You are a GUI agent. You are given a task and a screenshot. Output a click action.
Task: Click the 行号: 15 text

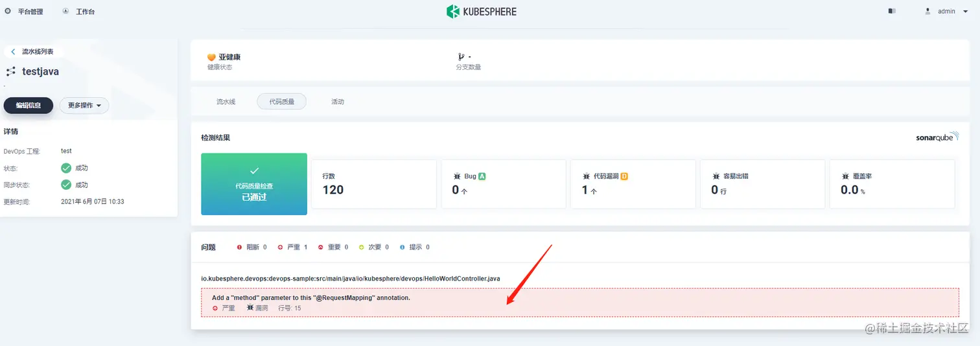(x=290, y=308)
